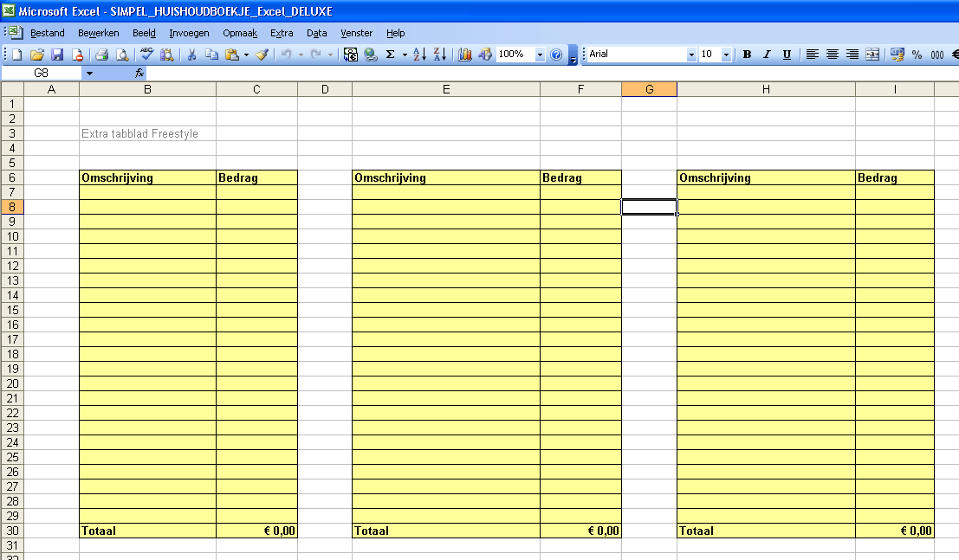Viewport: 959px width, 560px height.
Task: Click the Merge and Center button
Action: point(872,55)
